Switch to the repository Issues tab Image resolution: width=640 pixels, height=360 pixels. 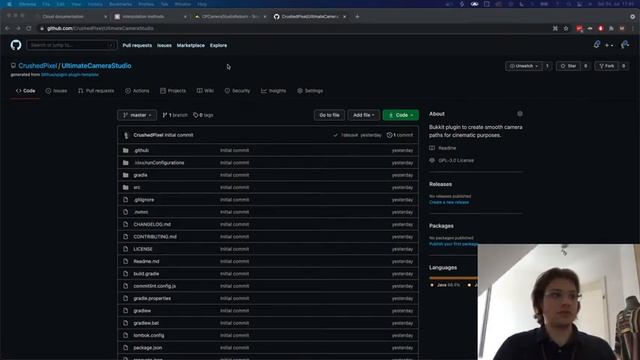point(56,91)
